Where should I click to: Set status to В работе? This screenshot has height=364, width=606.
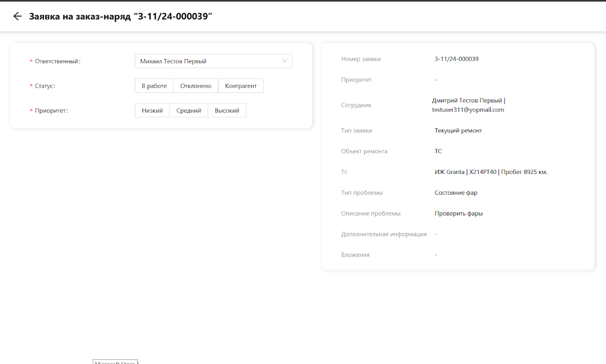154,86
